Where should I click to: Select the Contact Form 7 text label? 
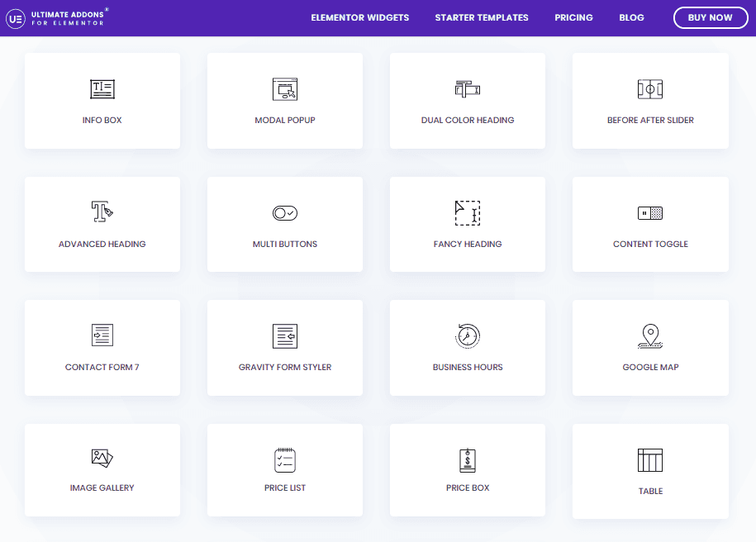pyautogui.click(x=102, y=367)
